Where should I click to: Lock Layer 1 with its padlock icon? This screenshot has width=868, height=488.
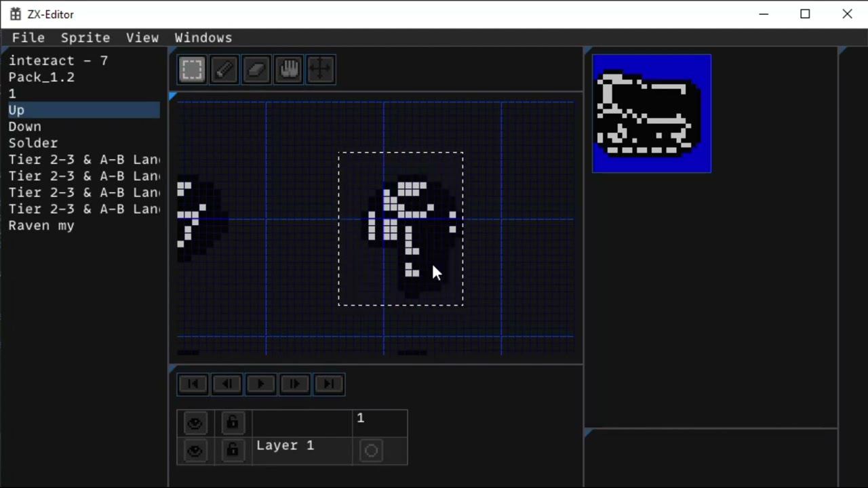pyautogui.click(x=233, y=451)
